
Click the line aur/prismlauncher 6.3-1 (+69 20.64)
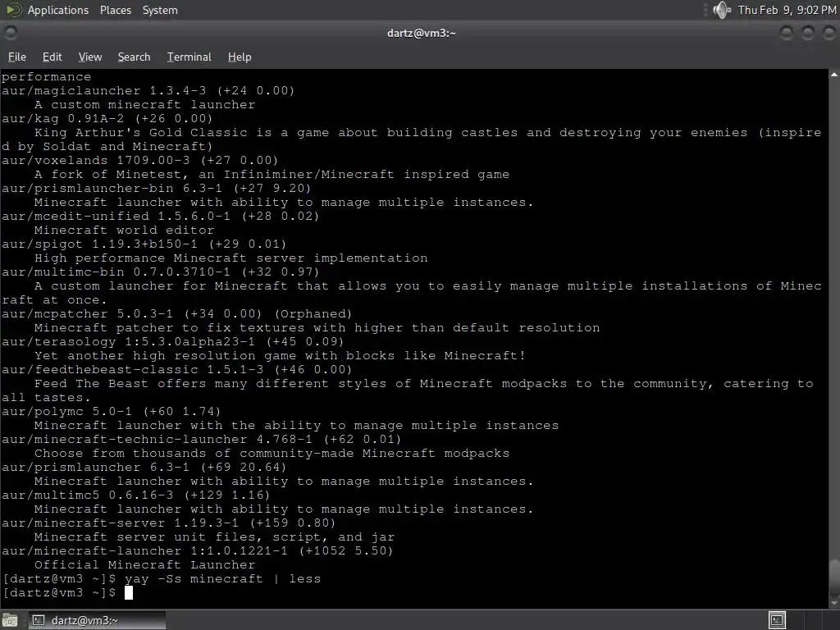tap(144, 467)
